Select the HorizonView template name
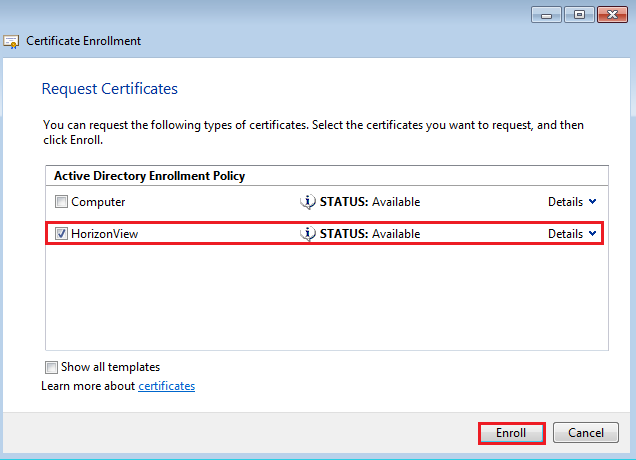 coord(106,234)
